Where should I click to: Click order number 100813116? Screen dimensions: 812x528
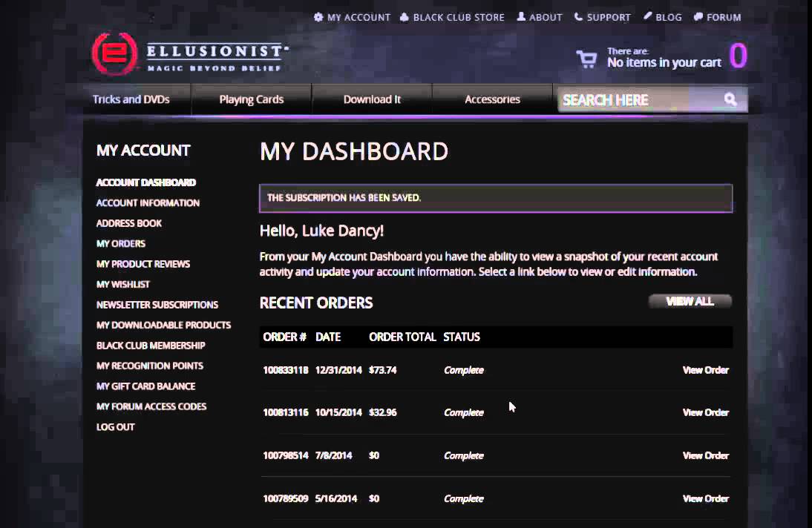coord(285,412)
